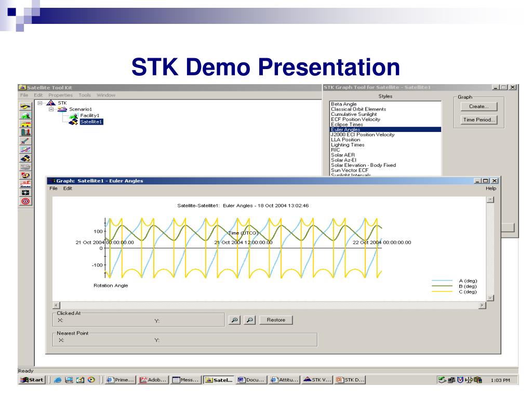Screen dimensions: 532x399
Task: Select the red bullseye Target tool
Action: 25,201
